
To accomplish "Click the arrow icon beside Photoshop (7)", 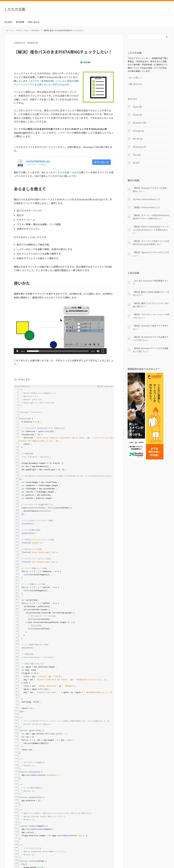I will 129,147.
